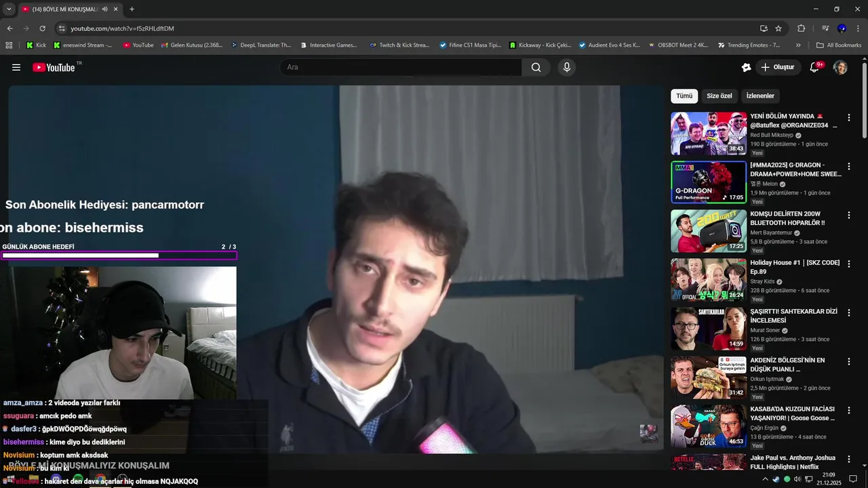Open the G-DRAGON MMA2025 video thumbnail
This screenshot has height=488, width=868.
click(709, 182)
